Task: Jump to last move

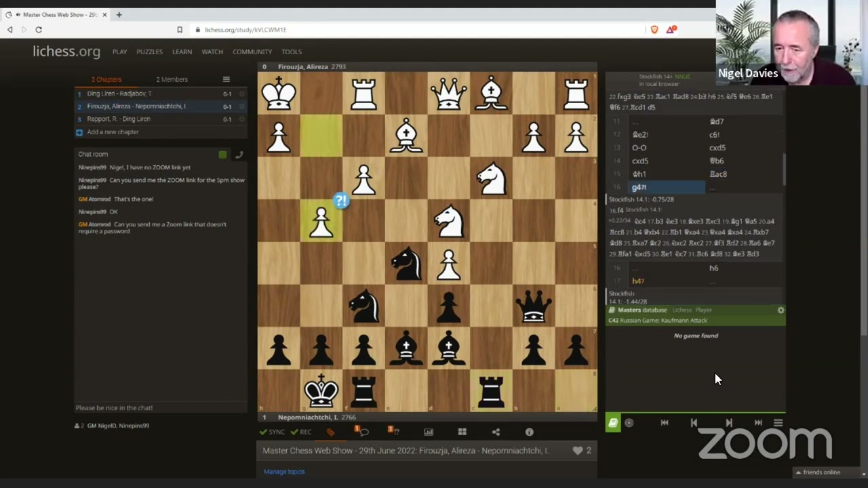Action: coord(758,422)
